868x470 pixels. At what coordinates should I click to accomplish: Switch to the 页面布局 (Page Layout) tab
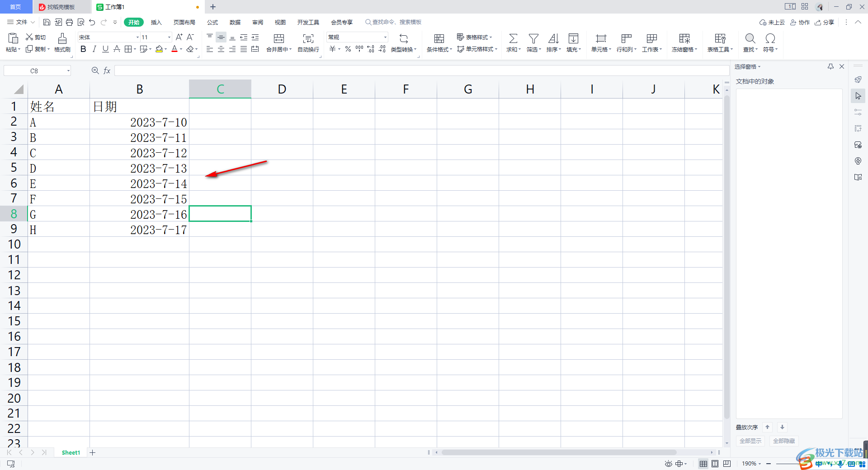[x=184, y=22]
